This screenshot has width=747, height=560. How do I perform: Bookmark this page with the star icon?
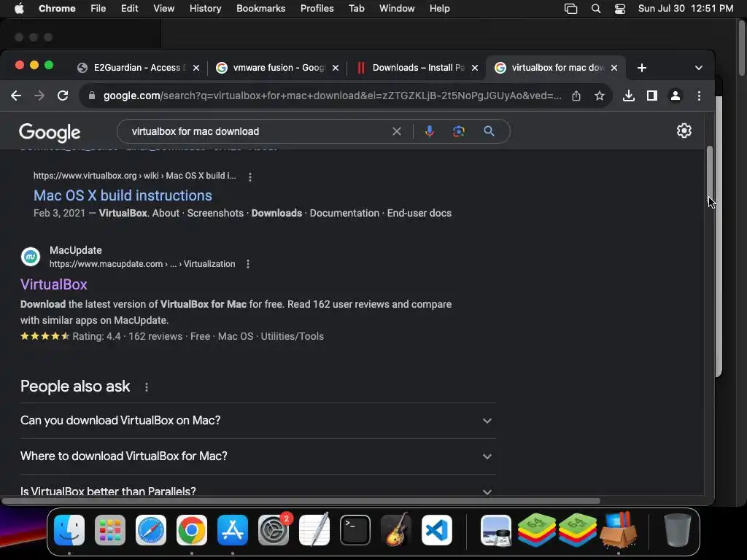coord(600,96)
